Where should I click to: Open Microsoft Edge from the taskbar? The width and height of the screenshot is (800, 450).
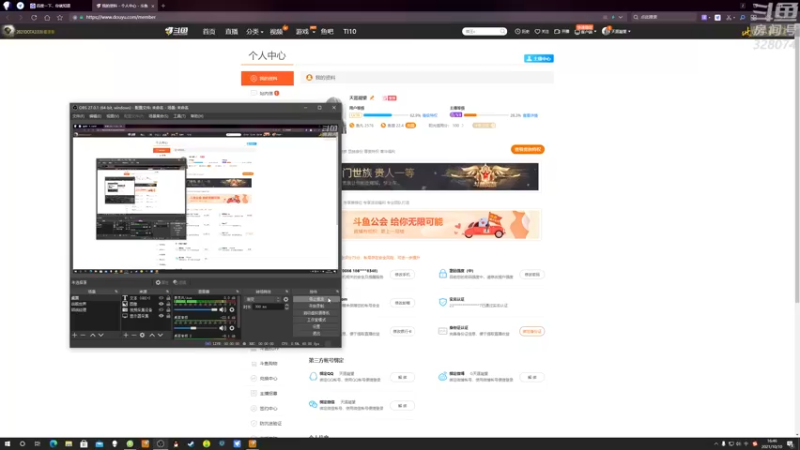(53, 444)
